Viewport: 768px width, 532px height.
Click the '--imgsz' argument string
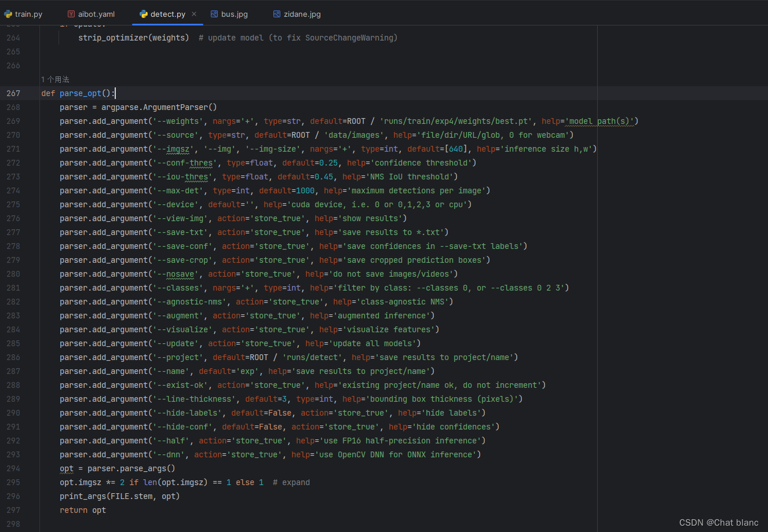[x=173, y=149]
